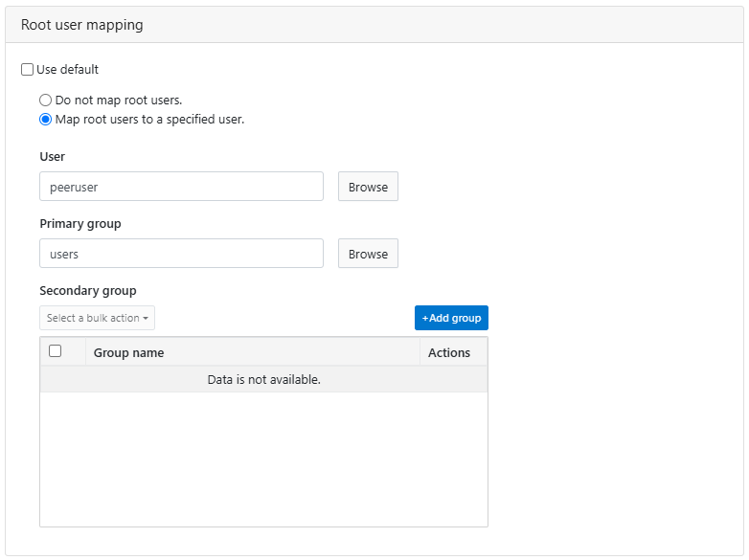Click the empty area of the group table
This screenshot has height=560, width=749.
point(263,459)
